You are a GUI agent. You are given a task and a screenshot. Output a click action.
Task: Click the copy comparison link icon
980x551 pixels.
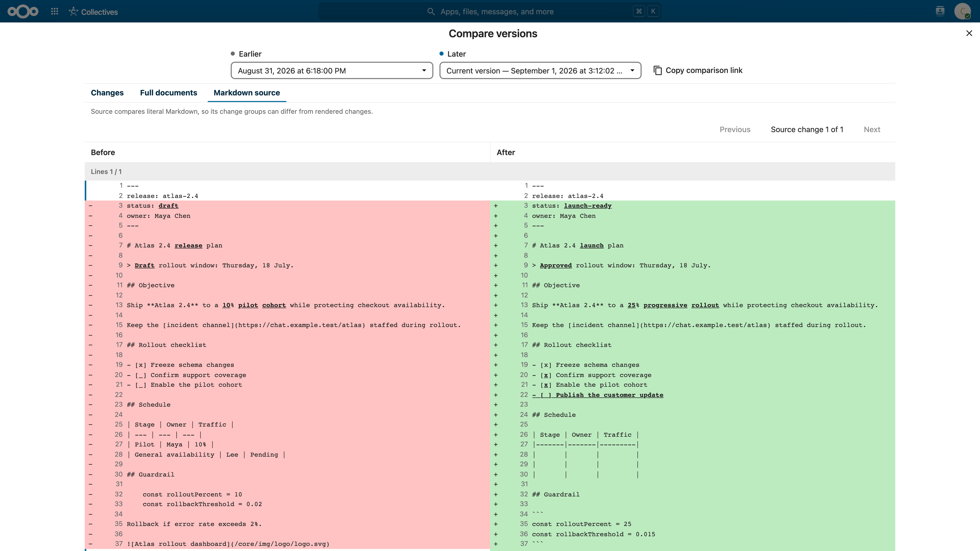point(657,70)
